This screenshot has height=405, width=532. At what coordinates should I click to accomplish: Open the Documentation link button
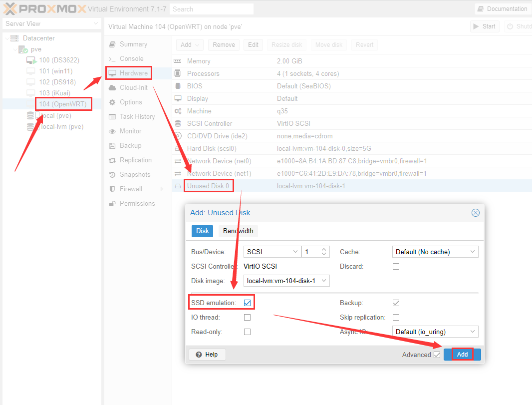pos(502,9)
